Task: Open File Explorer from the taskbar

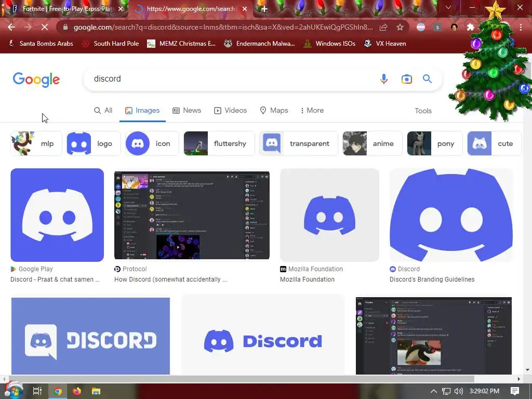Action: coord(96,391)
